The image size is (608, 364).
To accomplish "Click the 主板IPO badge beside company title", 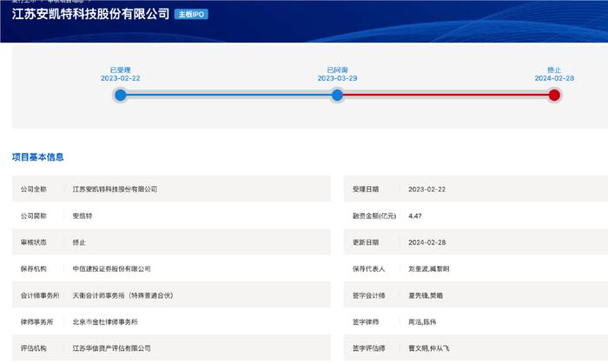I will click(191, 15).
